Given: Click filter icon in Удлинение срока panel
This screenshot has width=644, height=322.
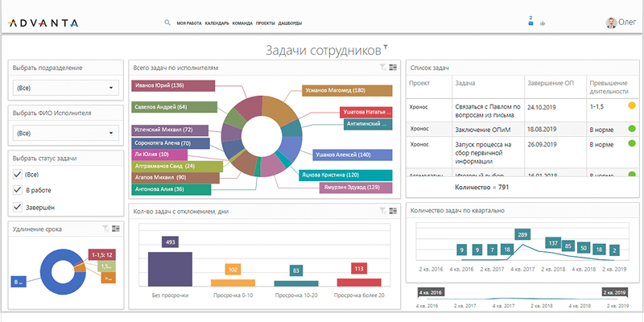Looking at the screenshot, I should [105, 229].
